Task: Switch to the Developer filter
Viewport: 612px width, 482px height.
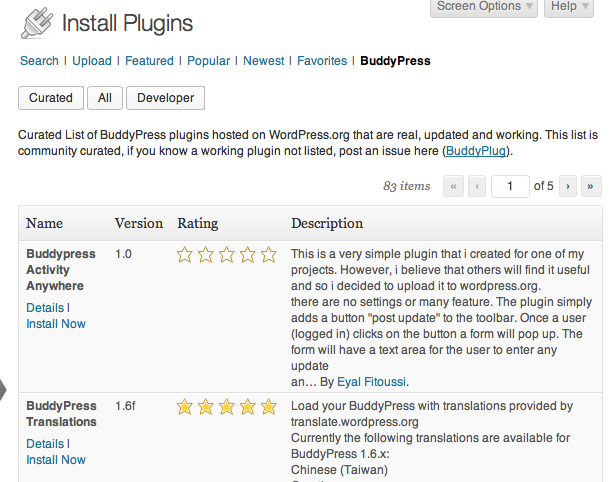Action: click(165, 98)
